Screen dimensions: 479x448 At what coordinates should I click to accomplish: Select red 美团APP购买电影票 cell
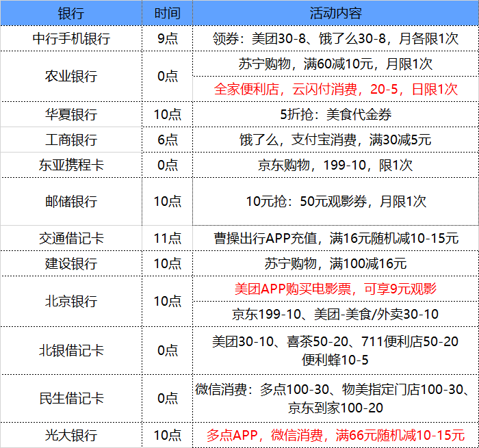[335, 289]
